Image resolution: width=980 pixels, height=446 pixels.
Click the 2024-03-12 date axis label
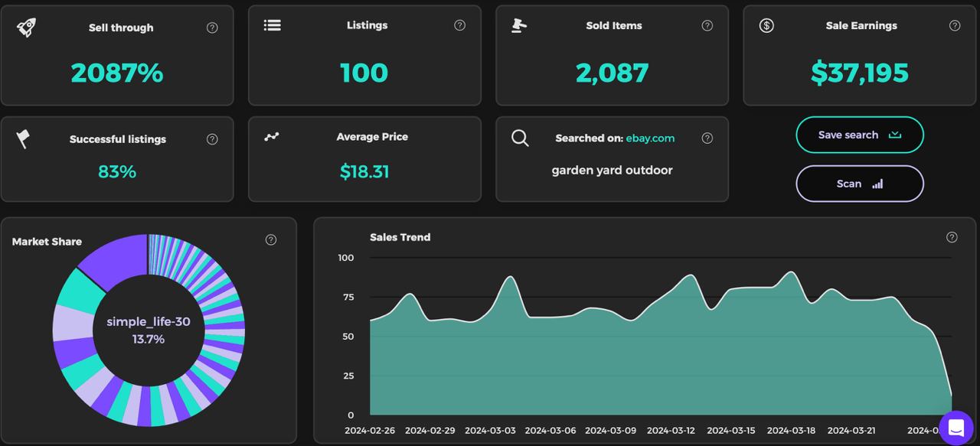click(x=671, y=431)
